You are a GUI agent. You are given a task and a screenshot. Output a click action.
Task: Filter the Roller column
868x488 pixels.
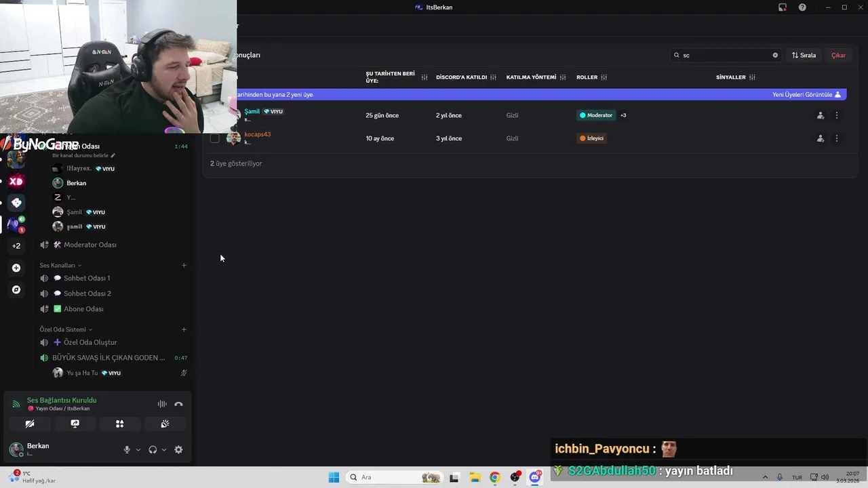click(x=604, y=77)
